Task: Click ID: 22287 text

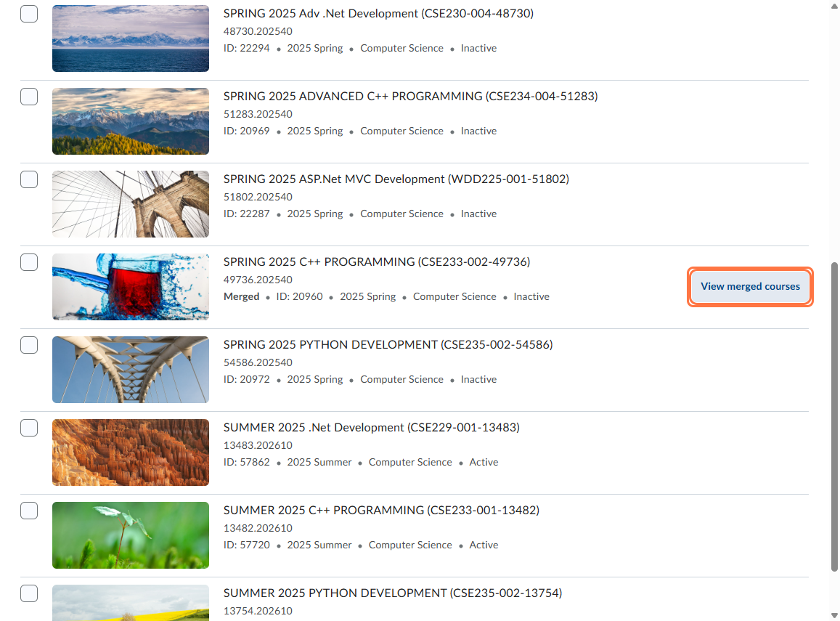Action: tap(246, 214)
